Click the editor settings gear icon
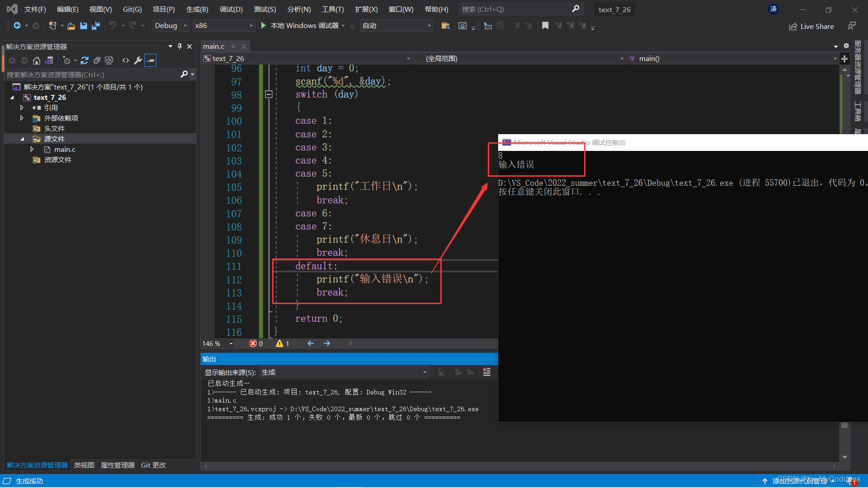Viewport: 868px width, 488px height. pyautogui.click(x=846, y=46)
